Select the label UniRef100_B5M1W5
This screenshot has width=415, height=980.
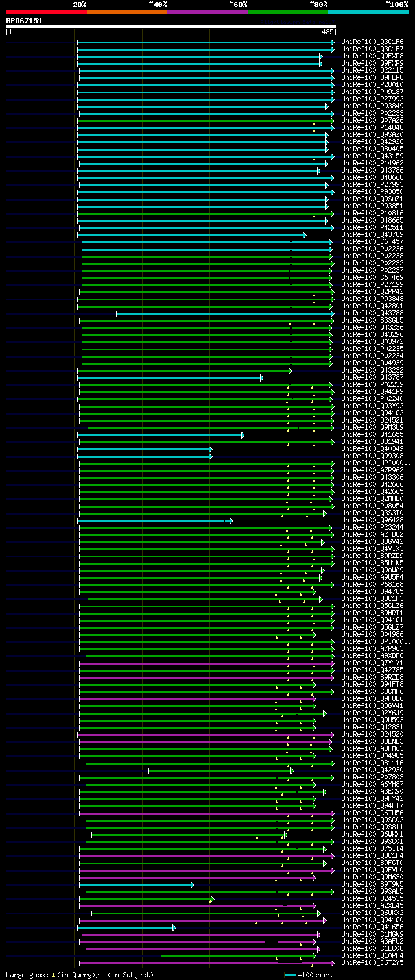[x=373, y=563]
